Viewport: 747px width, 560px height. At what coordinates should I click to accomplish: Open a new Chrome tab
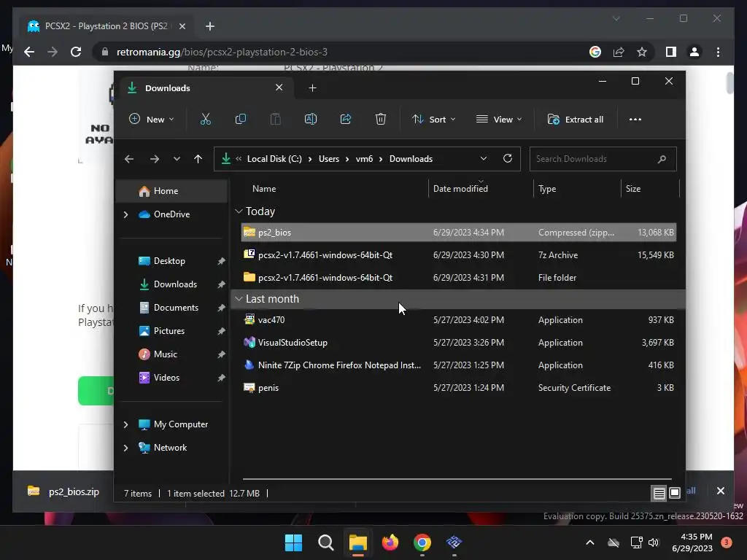tap(210, 26)
